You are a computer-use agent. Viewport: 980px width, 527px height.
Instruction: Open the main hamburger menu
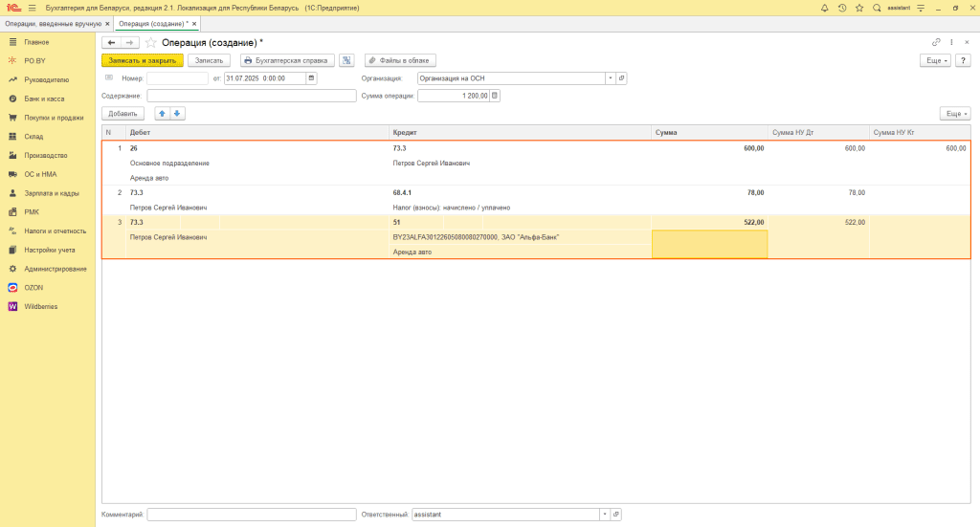32,8
